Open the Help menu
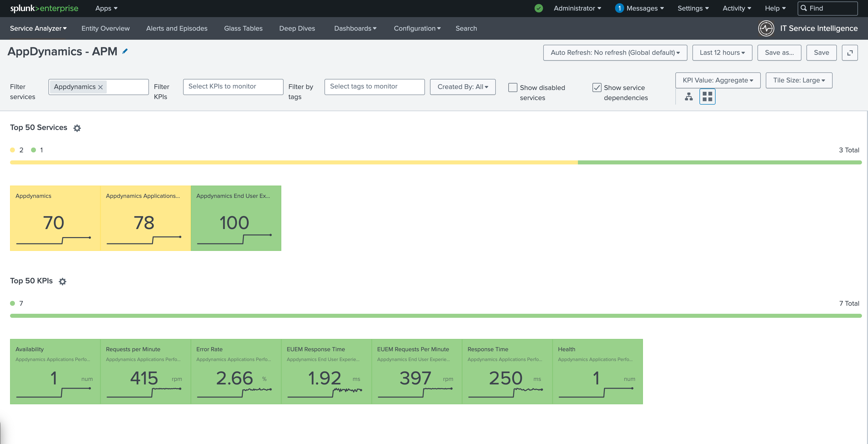Viewport: 868px width, 444px height. coord(775,9)
